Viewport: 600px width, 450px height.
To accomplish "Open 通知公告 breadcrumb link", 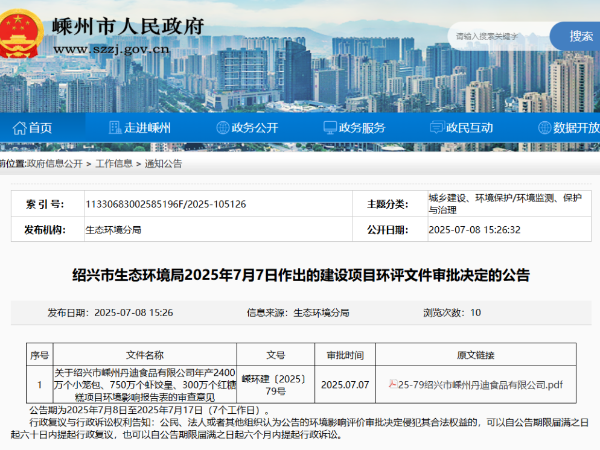I will coord(164,163).
